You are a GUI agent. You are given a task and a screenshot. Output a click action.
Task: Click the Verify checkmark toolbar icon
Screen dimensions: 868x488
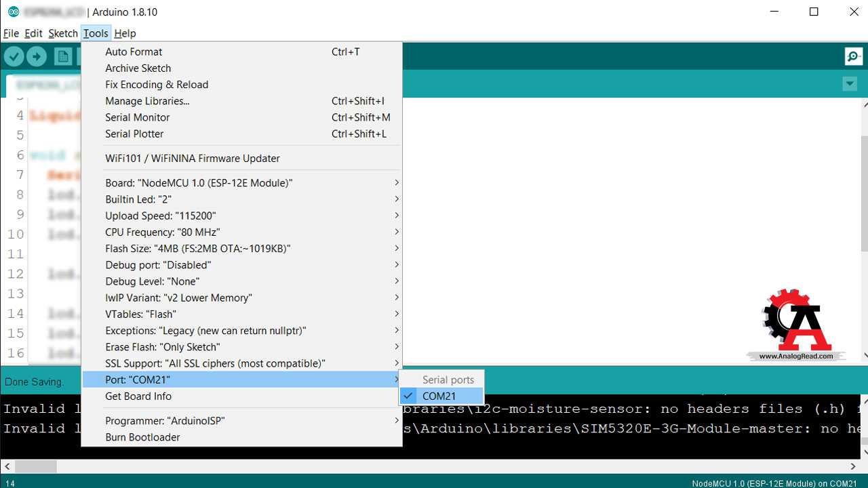(14, 56)
